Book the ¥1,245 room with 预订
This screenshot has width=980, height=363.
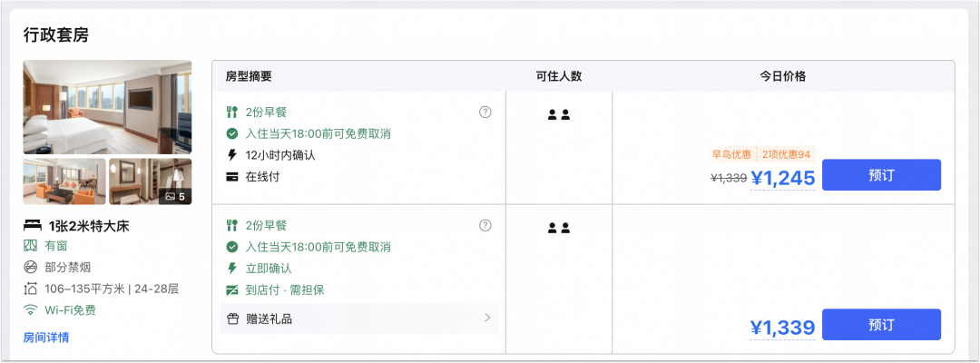881,175
